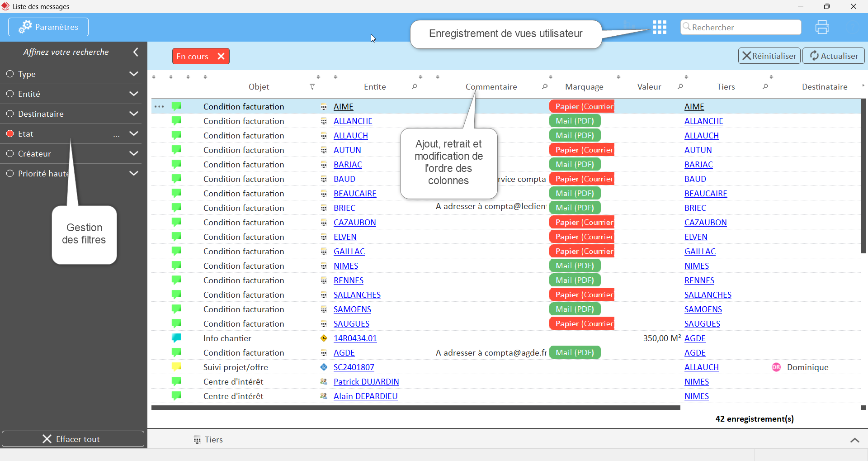Select the Créateur filter radio button
The height and width of the screenshot is (461, 868).
(x=10, y=153)
